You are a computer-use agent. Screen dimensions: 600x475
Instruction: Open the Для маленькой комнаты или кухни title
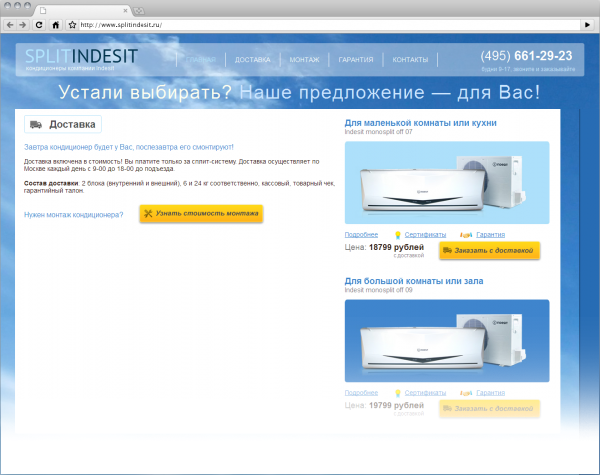coord(421,123)
